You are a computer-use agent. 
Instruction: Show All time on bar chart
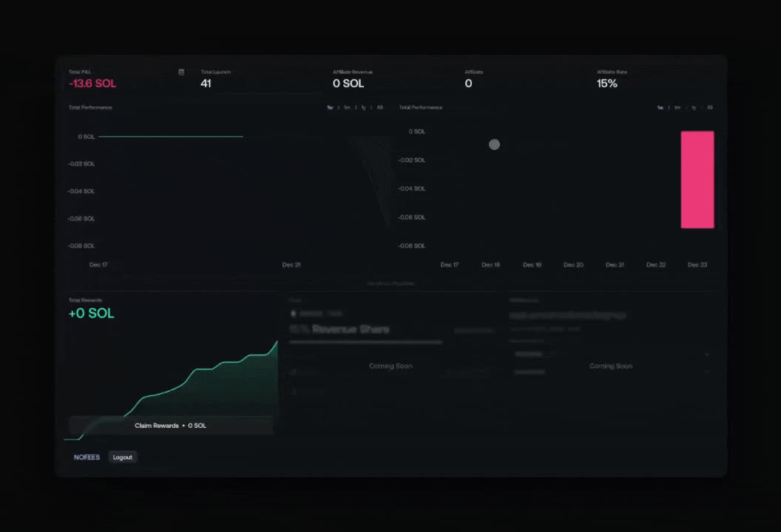tap(710, 107)
